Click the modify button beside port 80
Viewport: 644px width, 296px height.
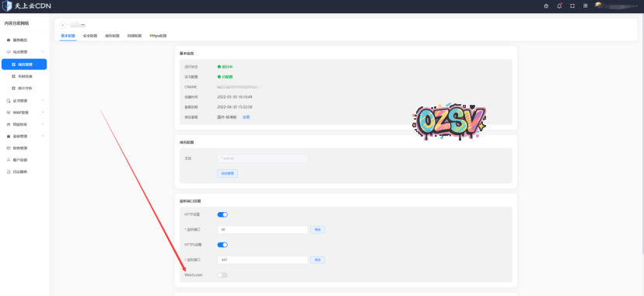(317, 230)
